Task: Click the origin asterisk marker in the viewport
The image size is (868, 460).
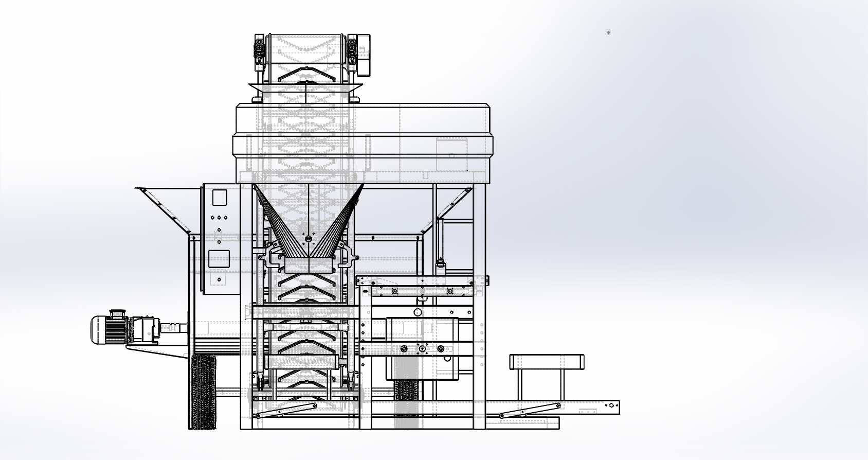Action: pyautogui.click(x=608, y=33)
